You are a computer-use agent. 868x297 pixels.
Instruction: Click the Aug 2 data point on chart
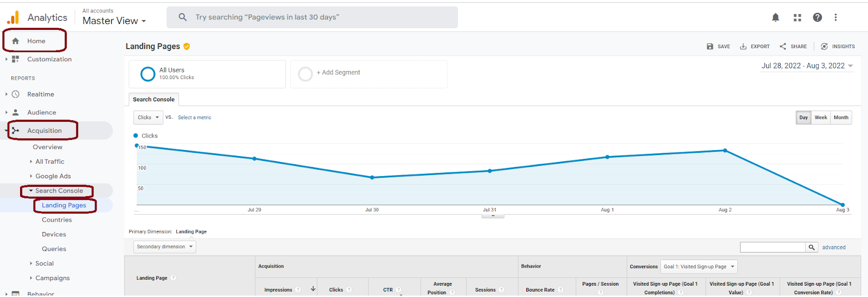725,151
